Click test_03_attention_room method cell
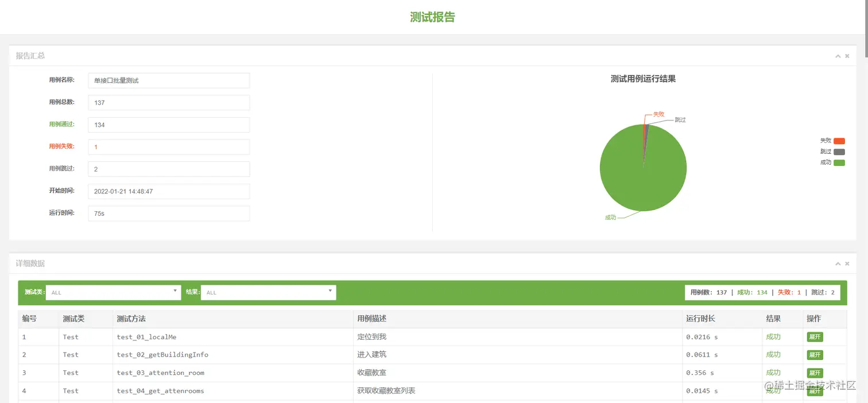868x403 pixels. click(x=232, y=373)
